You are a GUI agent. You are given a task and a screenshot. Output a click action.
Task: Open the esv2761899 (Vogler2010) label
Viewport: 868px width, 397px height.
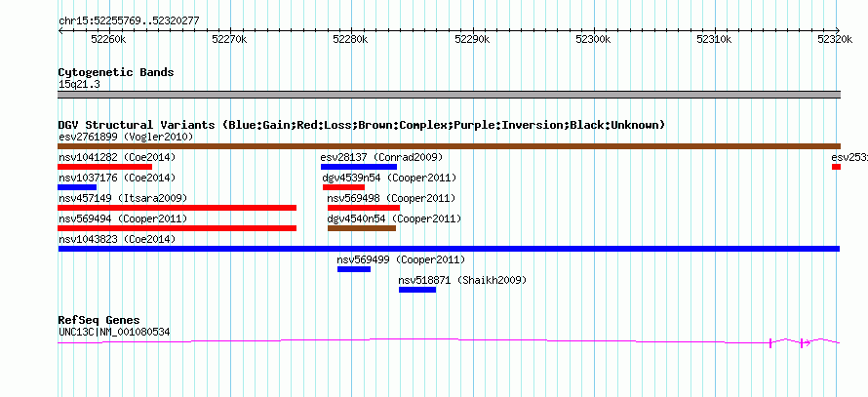pos(126,137)
